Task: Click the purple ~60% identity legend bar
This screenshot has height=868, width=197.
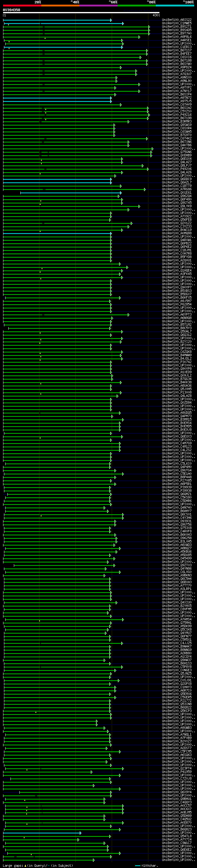Action: [x=99, y=6]
